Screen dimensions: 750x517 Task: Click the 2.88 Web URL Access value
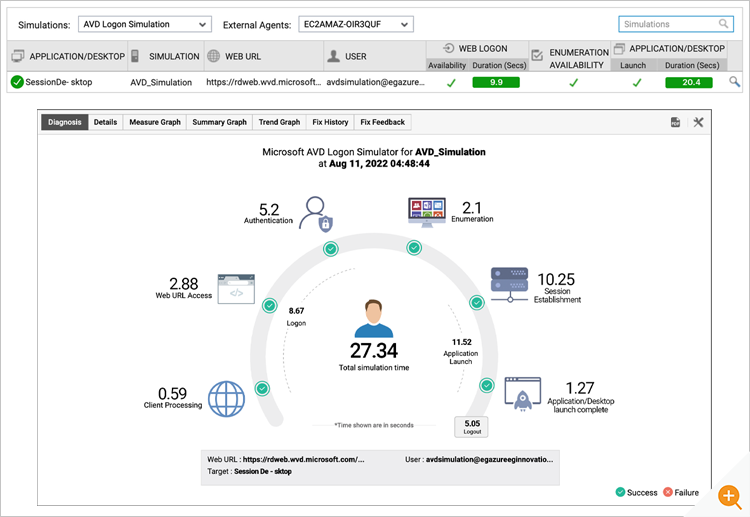[x=184, y=284]
